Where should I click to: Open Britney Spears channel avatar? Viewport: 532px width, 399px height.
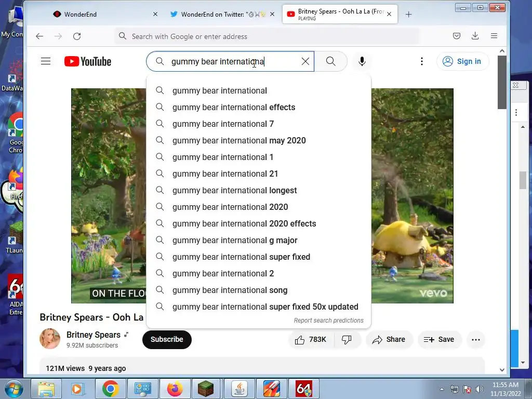click(50, 339)
